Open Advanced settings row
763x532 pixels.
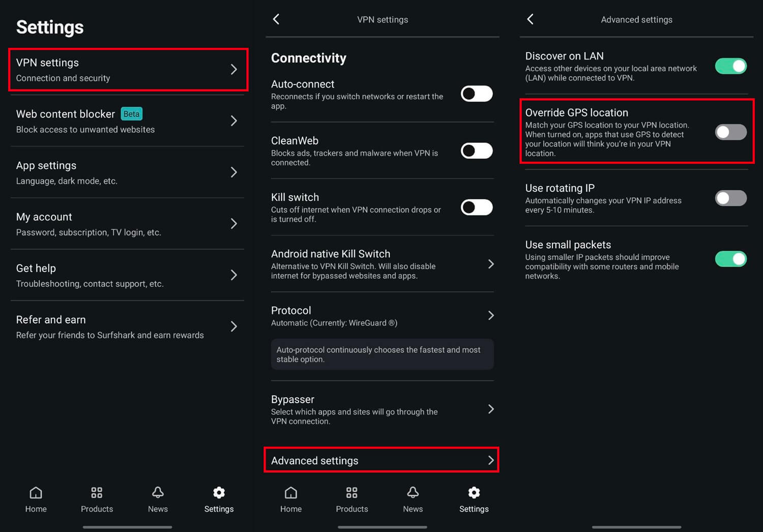[382, 460]
